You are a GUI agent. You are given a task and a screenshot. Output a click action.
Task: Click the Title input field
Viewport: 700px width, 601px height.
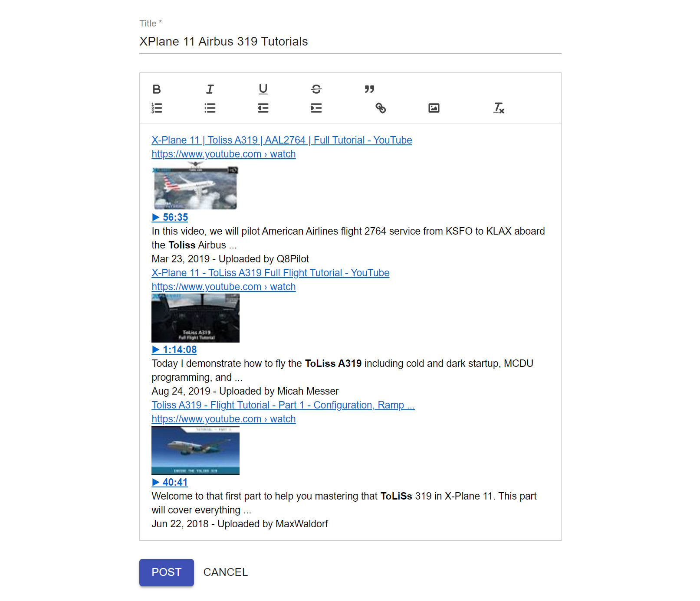[350, 42]
